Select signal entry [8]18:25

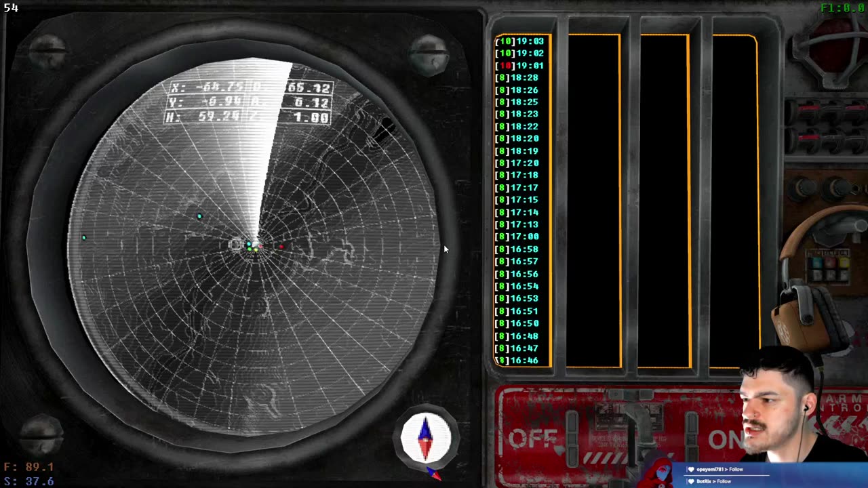[518, 102]
